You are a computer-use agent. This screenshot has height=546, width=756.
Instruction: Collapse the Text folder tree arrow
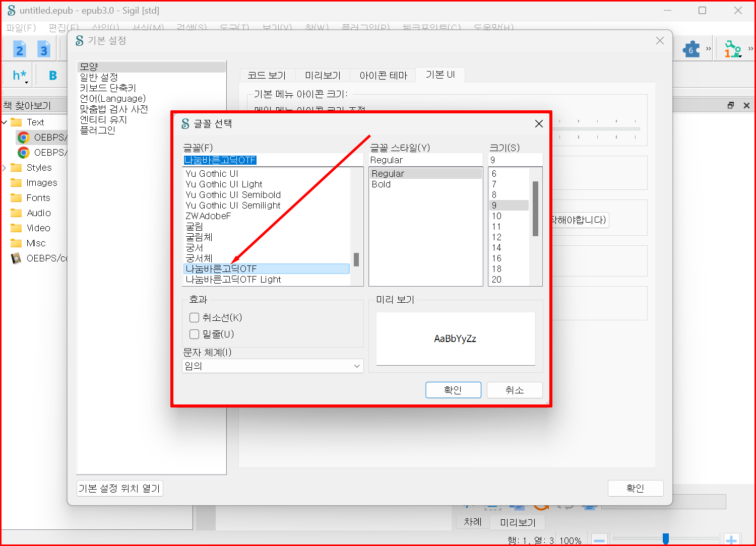5,122
